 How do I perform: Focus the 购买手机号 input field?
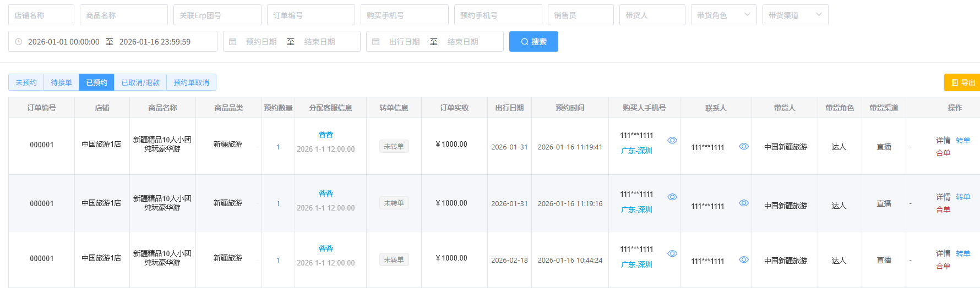tap(405, 15)
